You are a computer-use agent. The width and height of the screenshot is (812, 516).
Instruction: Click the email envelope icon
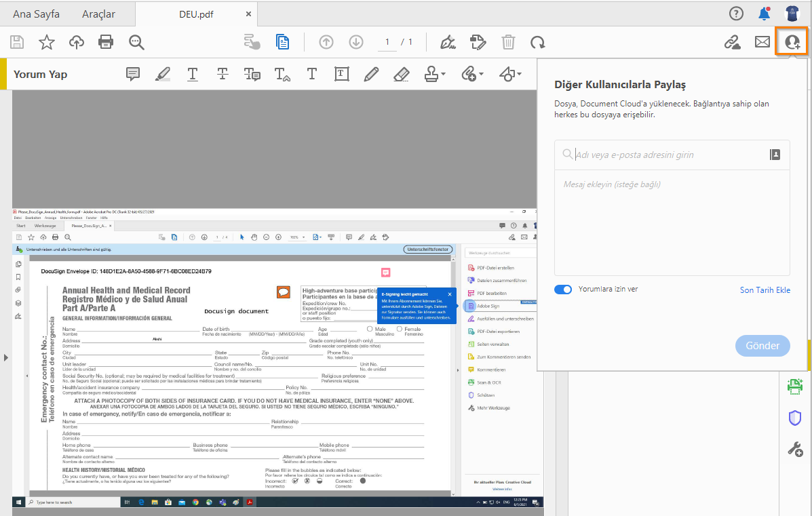(762, 42)
